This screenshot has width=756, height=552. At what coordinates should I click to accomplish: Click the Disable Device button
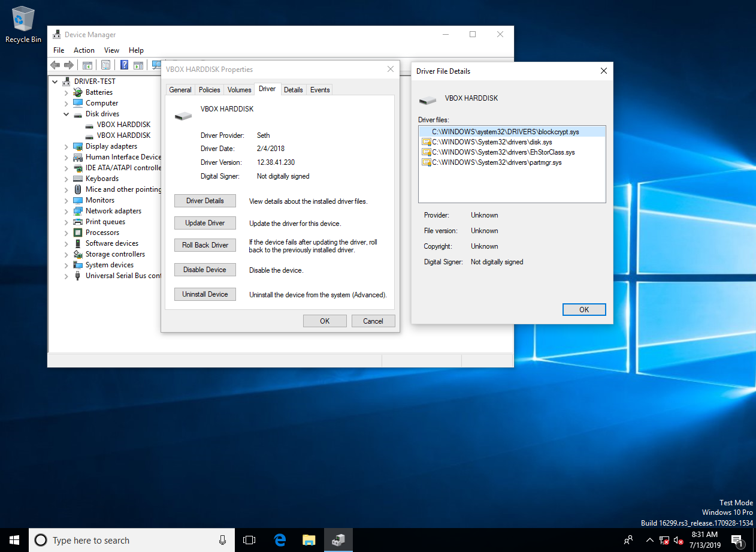tap(205, 270)
